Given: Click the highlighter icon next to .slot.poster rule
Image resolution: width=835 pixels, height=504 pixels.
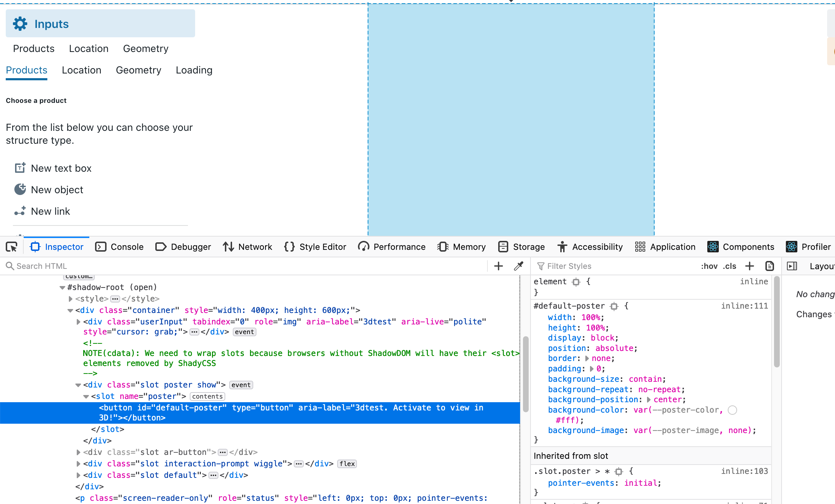Looking at the screenshot, I should [x=619, y=471].
